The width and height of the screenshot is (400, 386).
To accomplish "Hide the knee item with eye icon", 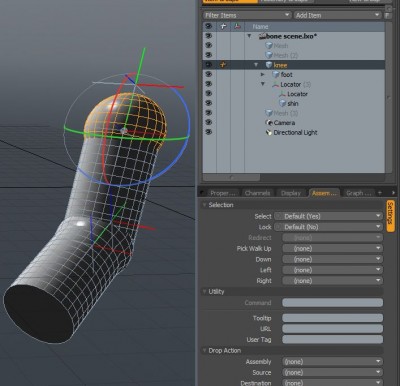I will (209, 65).
